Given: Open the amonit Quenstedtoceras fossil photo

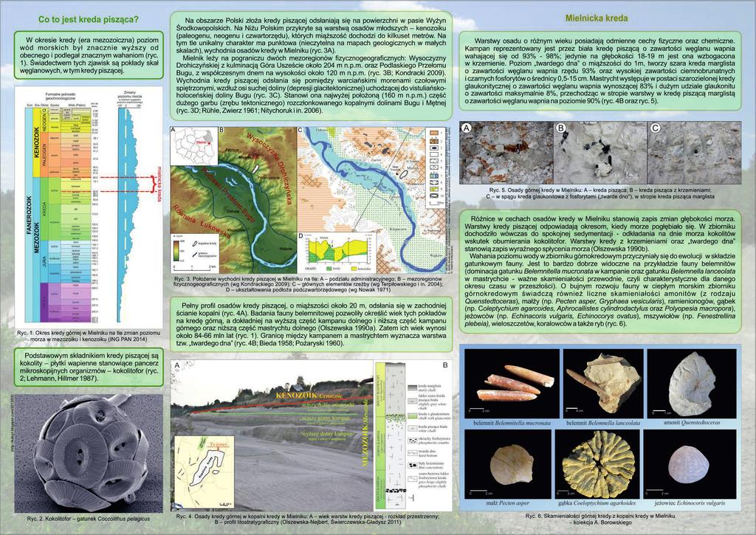Looking at the screenshot, I should pos(692,383).
